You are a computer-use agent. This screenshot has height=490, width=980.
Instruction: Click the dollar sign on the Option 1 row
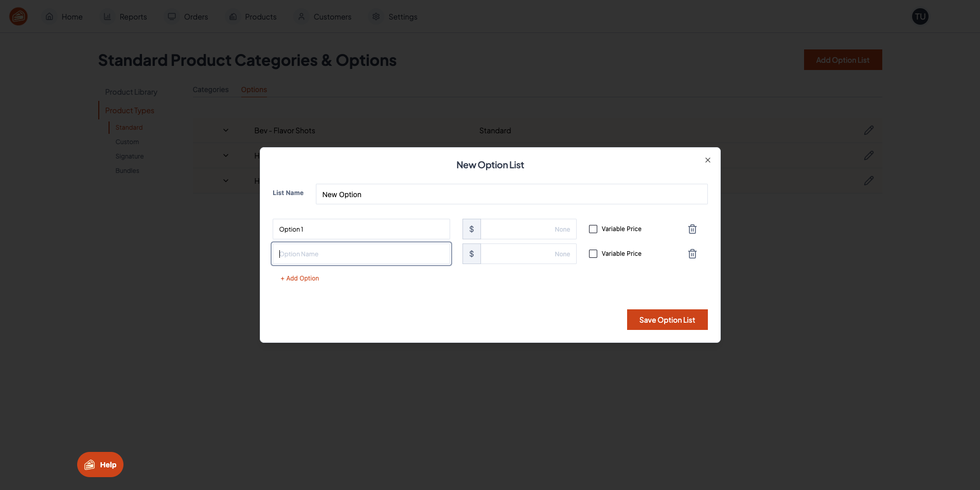pyautogui.click(x=471, y=229)
